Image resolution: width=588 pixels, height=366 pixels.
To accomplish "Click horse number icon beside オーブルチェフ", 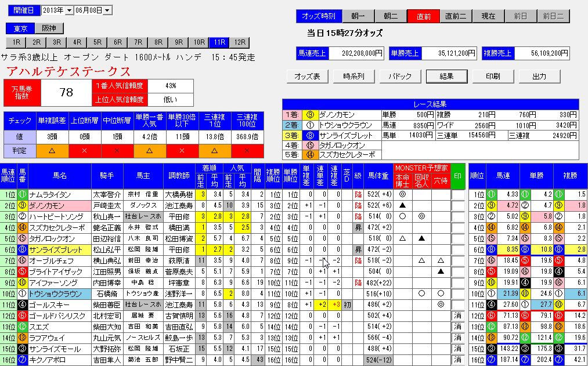I will tap(23, 261).
